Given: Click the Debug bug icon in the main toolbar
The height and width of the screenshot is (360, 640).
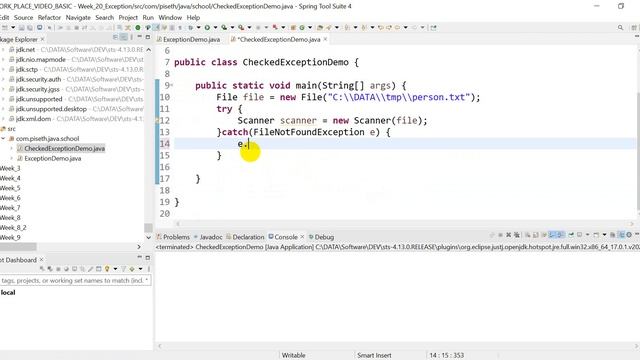Looking at the screenshot, I should pos(190,28).
